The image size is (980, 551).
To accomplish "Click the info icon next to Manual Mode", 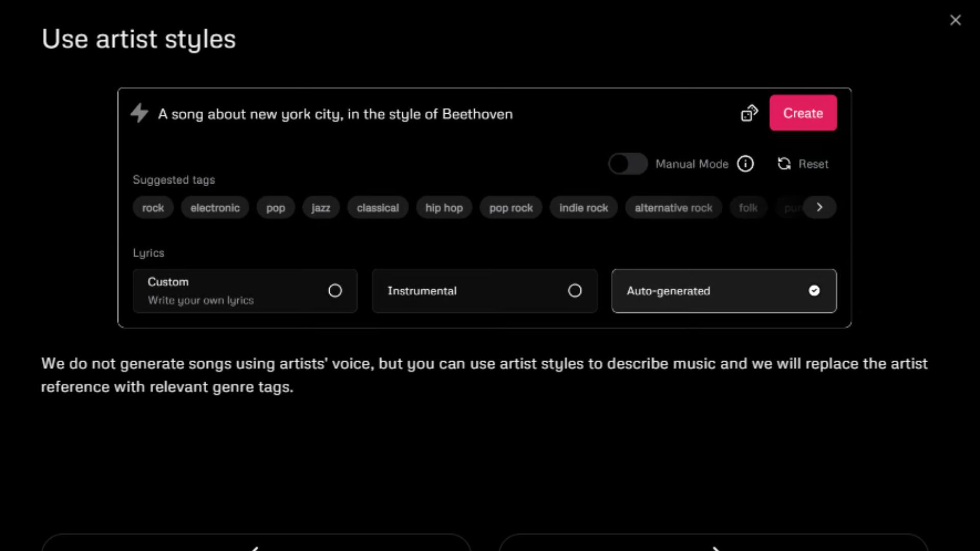I will point(745,163).
